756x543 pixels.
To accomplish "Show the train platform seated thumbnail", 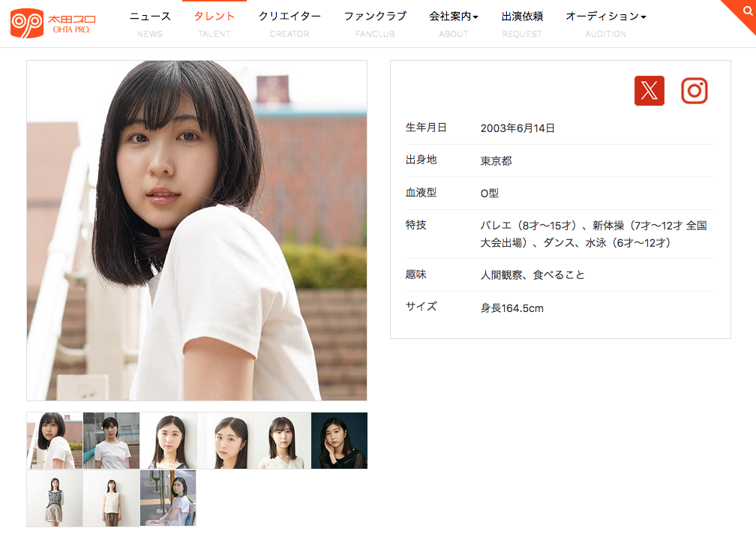I will pos(169,499).
